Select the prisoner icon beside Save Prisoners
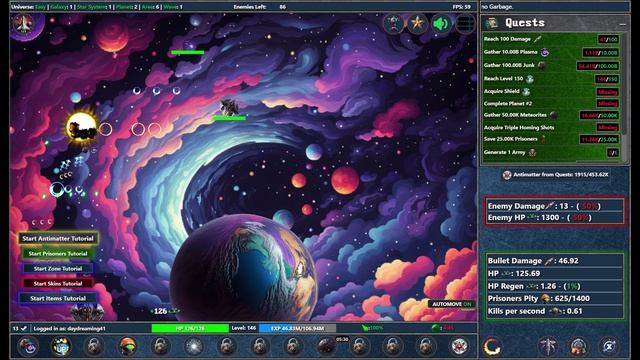The width and height of the screenshot is (640, 360). click(543, 139)
